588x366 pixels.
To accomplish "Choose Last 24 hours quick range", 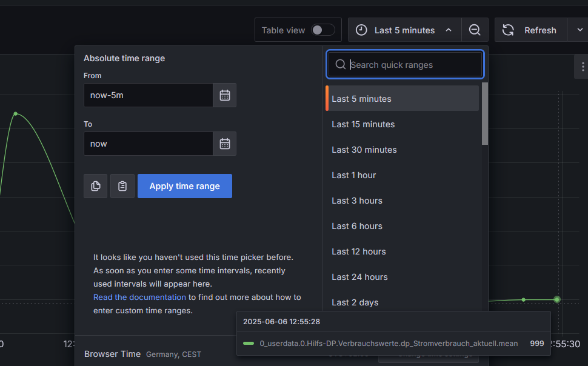I will [x=359, y=277].
